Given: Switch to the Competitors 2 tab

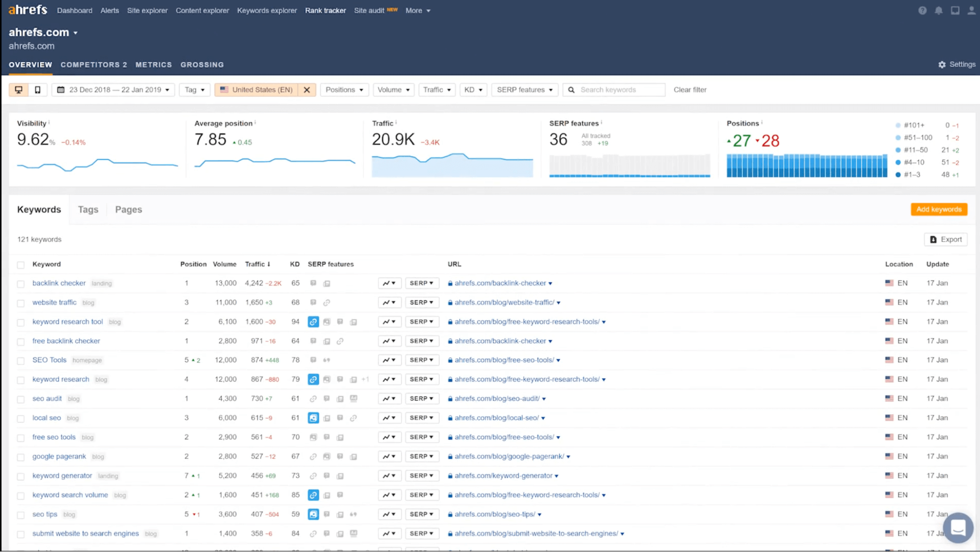Looking at the screenshot, I should 94,65.
